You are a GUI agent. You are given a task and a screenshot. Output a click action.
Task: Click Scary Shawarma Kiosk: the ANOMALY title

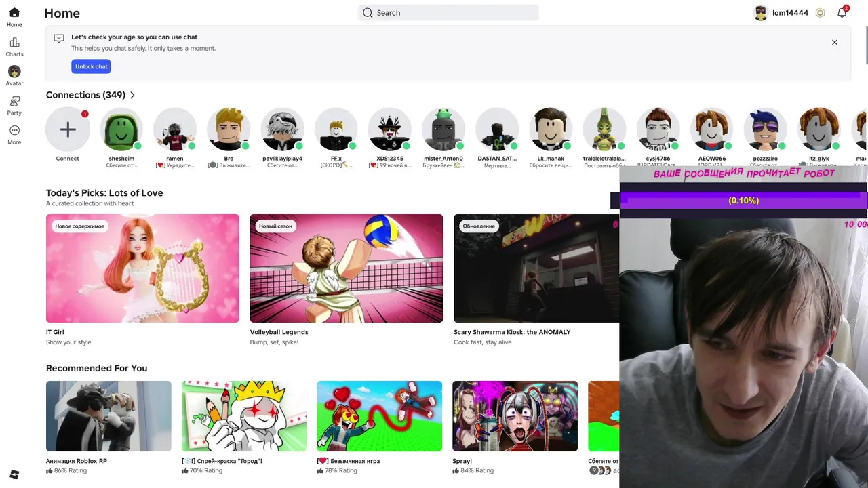click(512, 332)
